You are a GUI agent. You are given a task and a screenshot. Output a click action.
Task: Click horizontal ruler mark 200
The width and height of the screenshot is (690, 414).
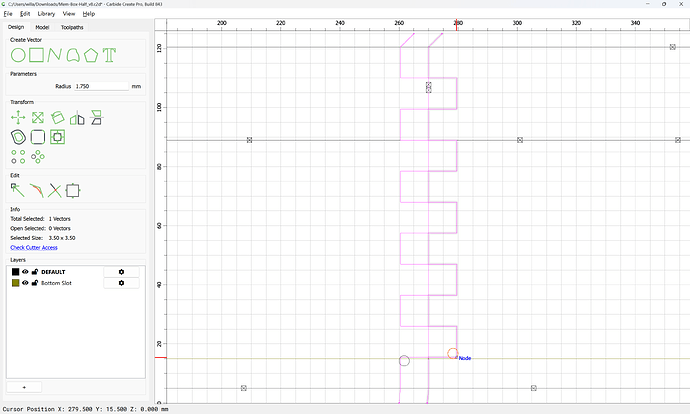(x=222, y=23)
